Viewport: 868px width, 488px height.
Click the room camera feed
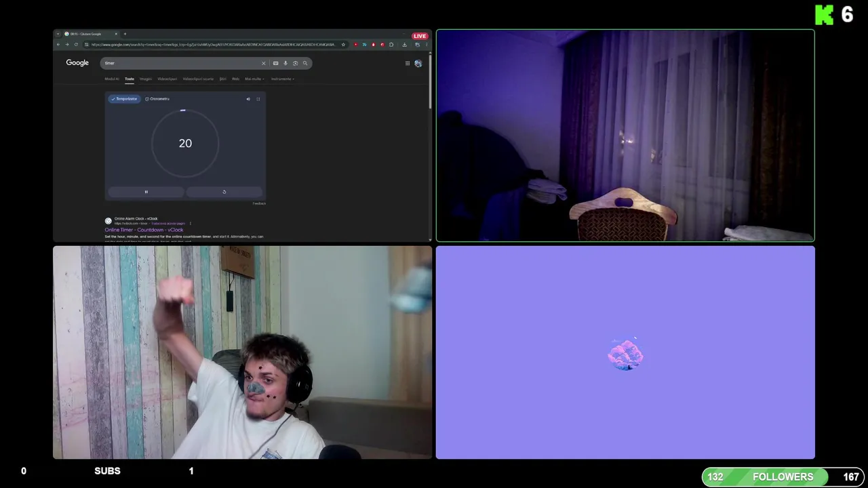coord(625,136)
